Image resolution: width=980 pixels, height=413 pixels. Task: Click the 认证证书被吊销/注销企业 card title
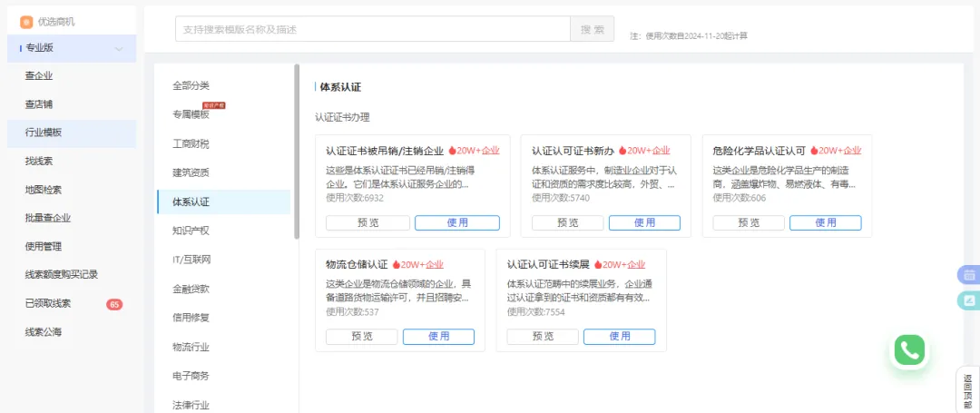[385, 151]
